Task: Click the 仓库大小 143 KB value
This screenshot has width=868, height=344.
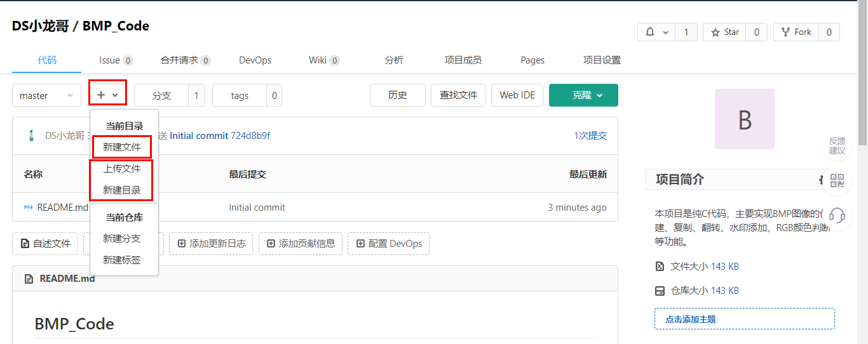Action: pos(725,291)
